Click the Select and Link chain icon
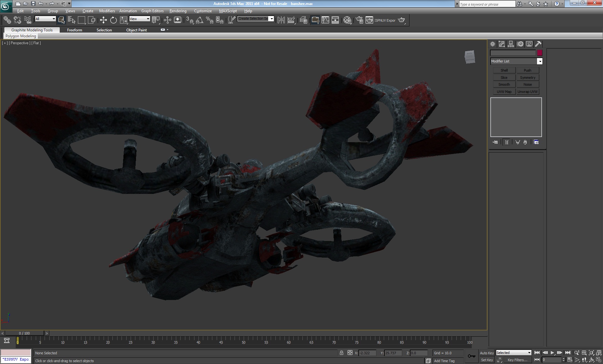This screenshot has width=603, height=364. pyautogui.click(x=7, y=20)
